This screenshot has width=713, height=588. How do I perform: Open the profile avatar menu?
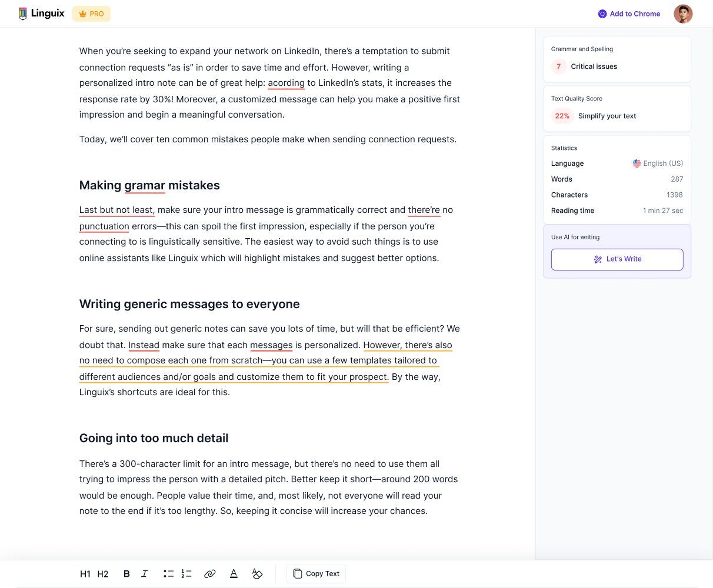tap(683, 14)
